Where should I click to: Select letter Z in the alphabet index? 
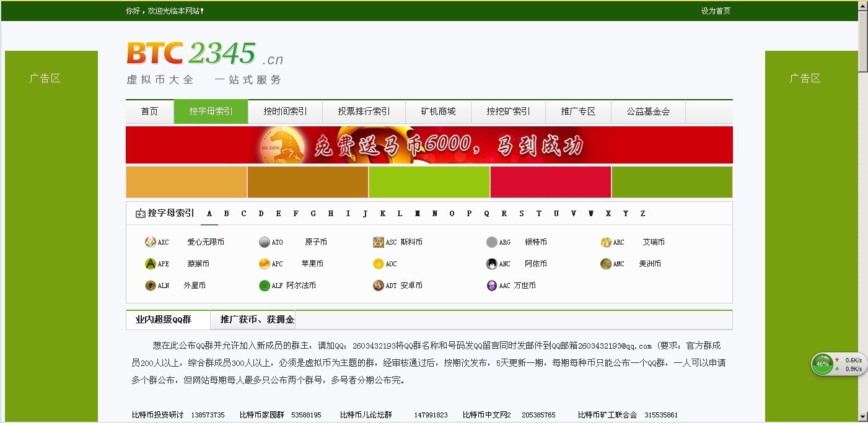click(x=642, y=214)
